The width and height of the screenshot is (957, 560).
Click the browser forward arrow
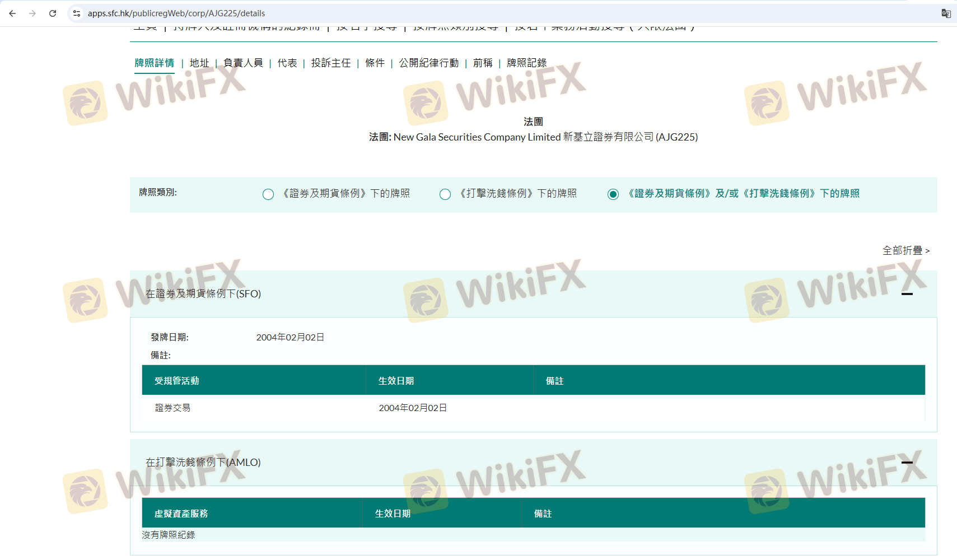click(x=32, y=13)
